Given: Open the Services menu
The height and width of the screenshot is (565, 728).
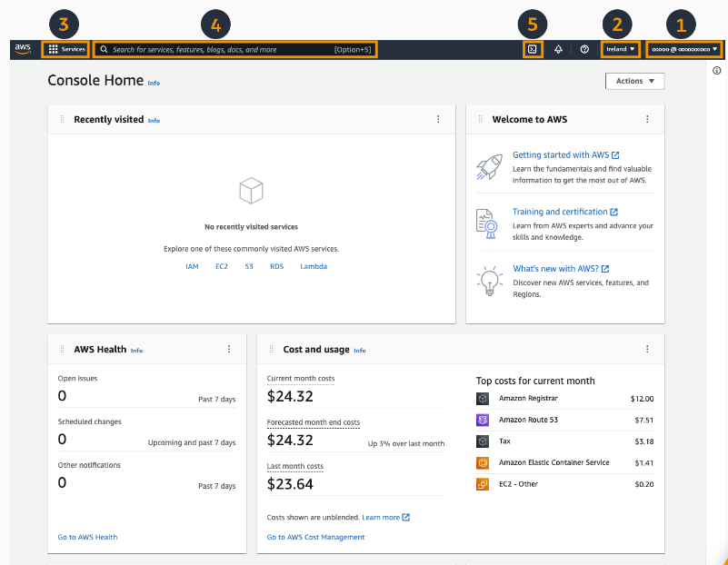Looking at the screenshot, I should coord(66,49).
